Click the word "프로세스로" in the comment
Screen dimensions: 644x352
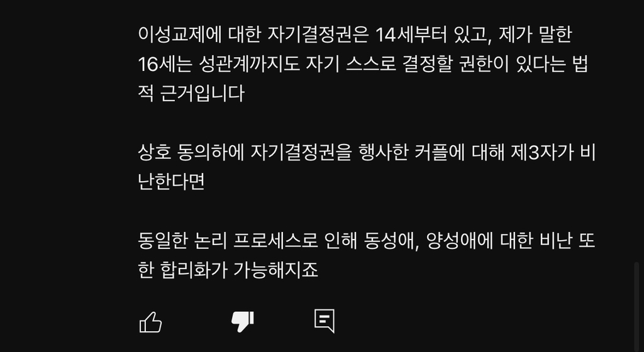click(275, 241)
